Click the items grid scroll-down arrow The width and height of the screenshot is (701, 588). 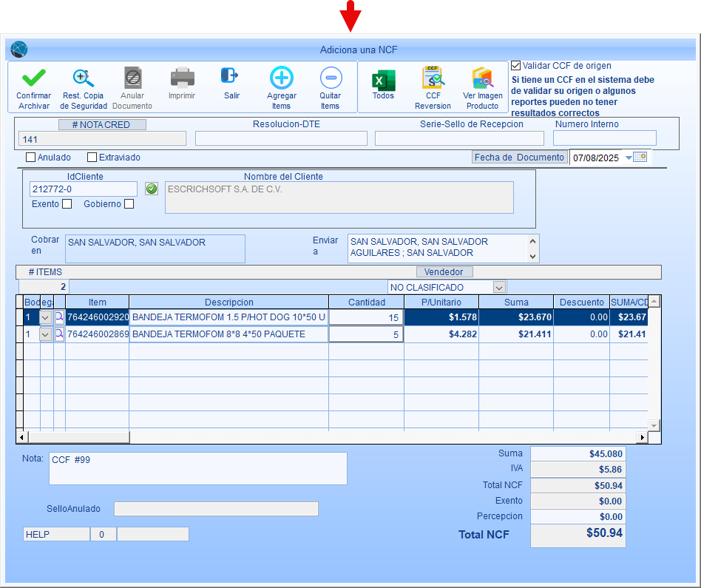click(x=654, y=425)
